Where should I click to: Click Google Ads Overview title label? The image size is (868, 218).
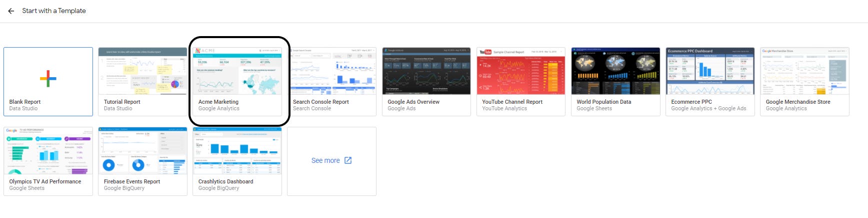click(x=413, y=102)
